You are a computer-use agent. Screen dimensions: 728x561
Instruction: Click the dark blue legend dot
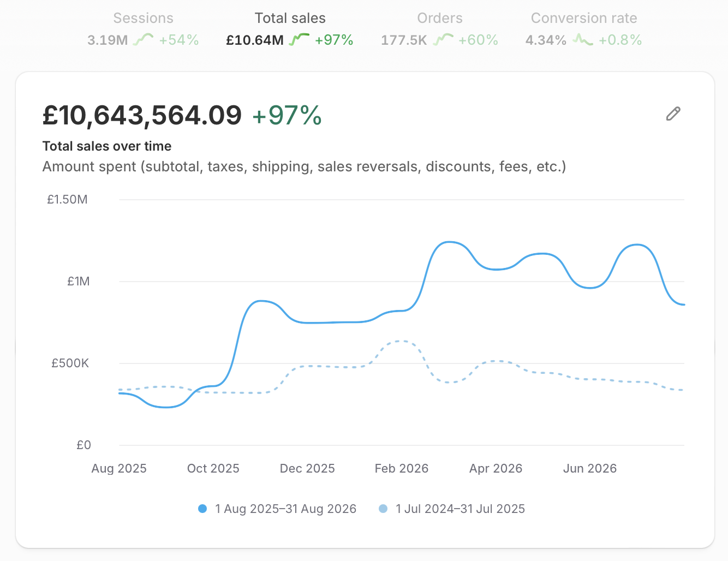tap(202, 509)
